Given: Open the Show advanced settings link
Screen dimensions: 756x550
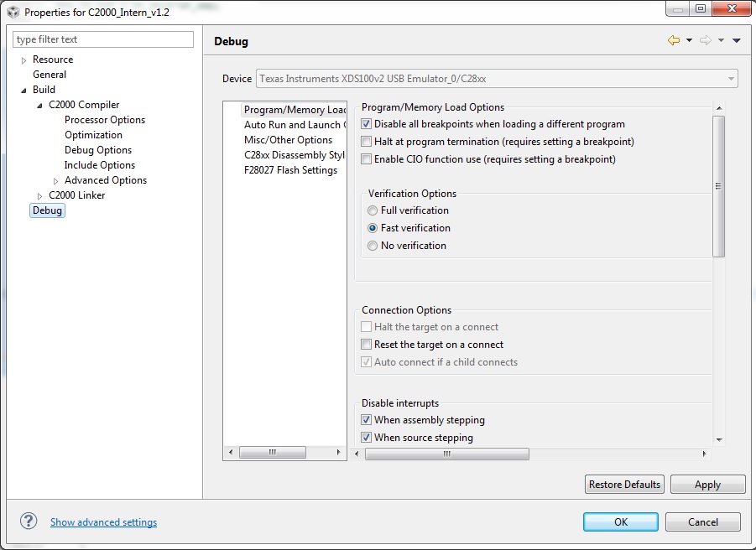Looking at the screenshot, I should (x=103, y=521).
